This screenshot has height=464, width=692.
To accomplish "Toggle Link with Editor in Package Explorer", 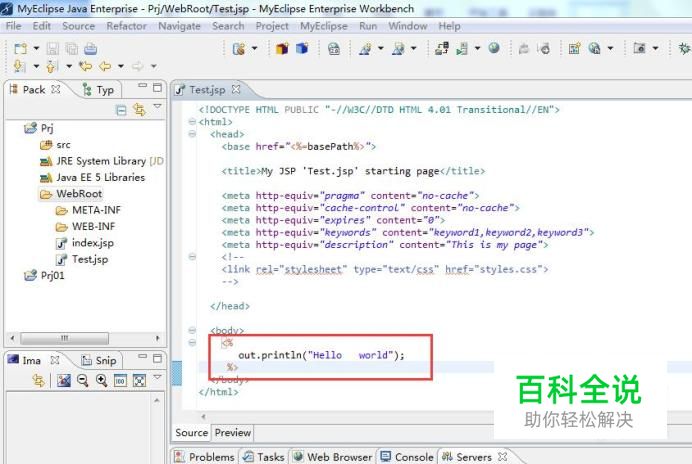I will (139, 109).
